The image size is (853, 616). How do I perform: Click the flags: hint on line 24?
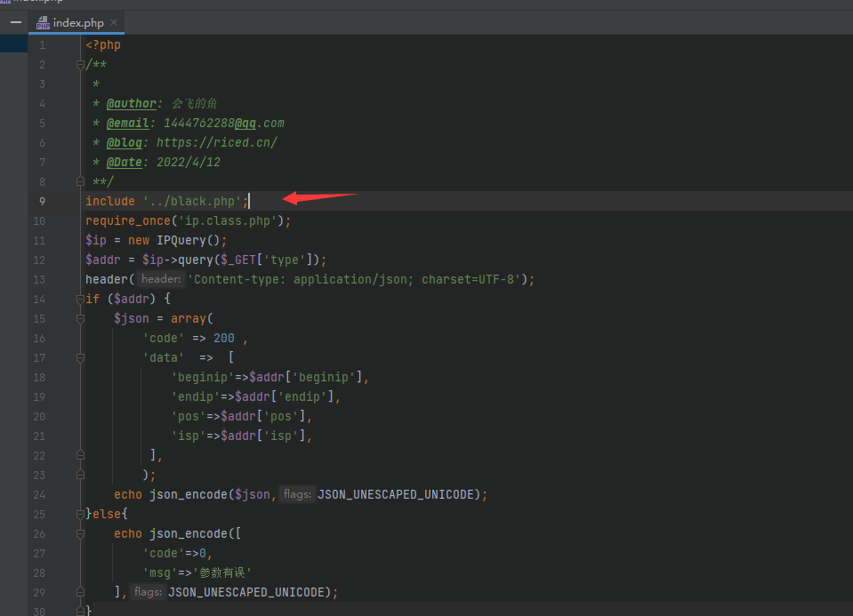295,494
